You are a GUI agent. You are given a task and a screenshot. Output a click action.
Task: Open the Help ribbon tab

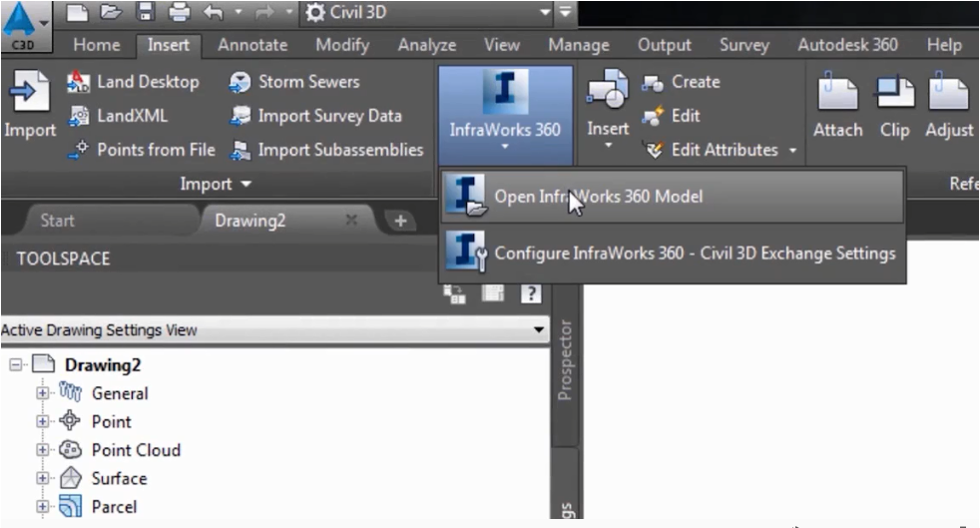click(944, 45)
